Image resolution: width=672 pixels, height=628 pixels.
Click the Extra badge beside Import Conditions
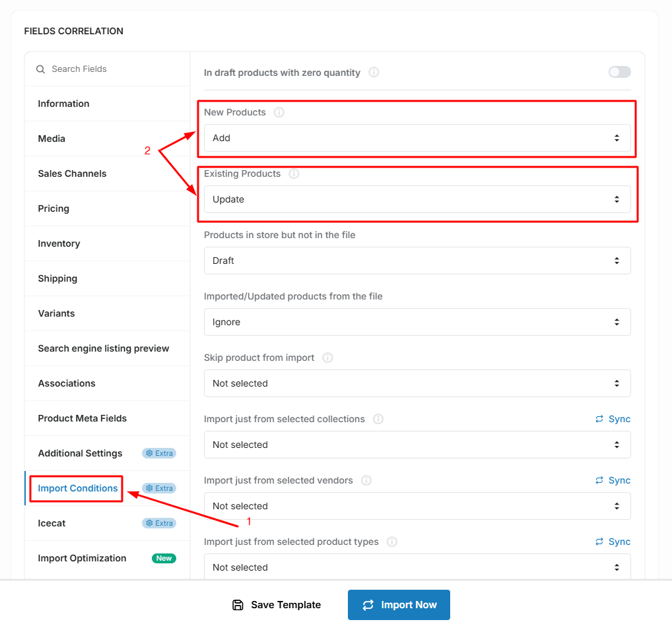159,488
